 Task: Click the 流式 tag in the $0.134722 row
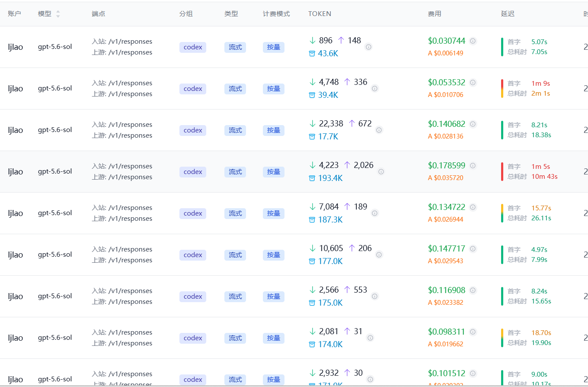coord(235,213)
